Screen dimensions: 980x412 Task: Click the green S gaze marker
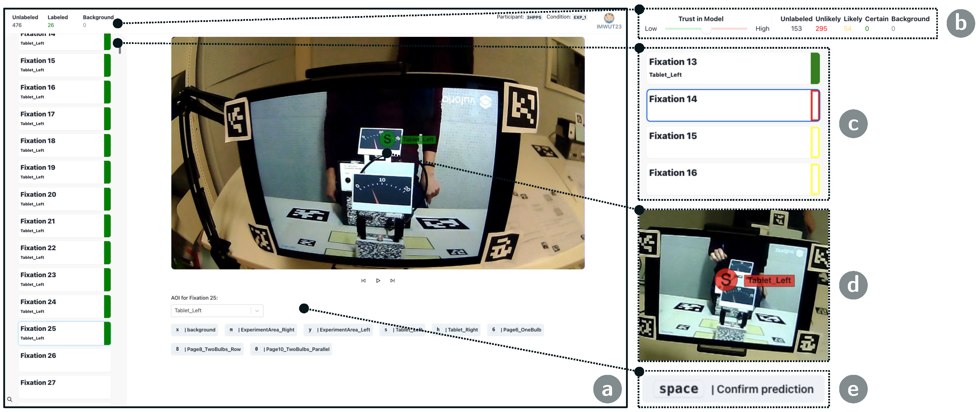click(x=387, y=139)
